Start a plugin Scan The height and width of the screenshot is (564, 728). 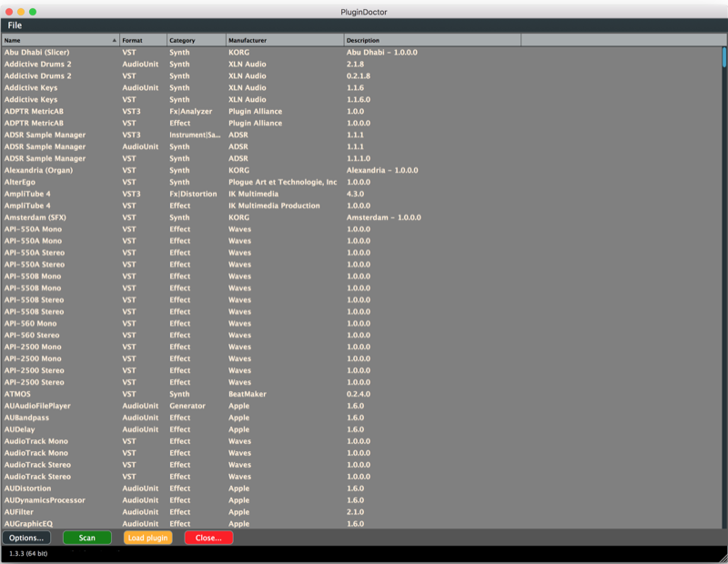[86, 538]
